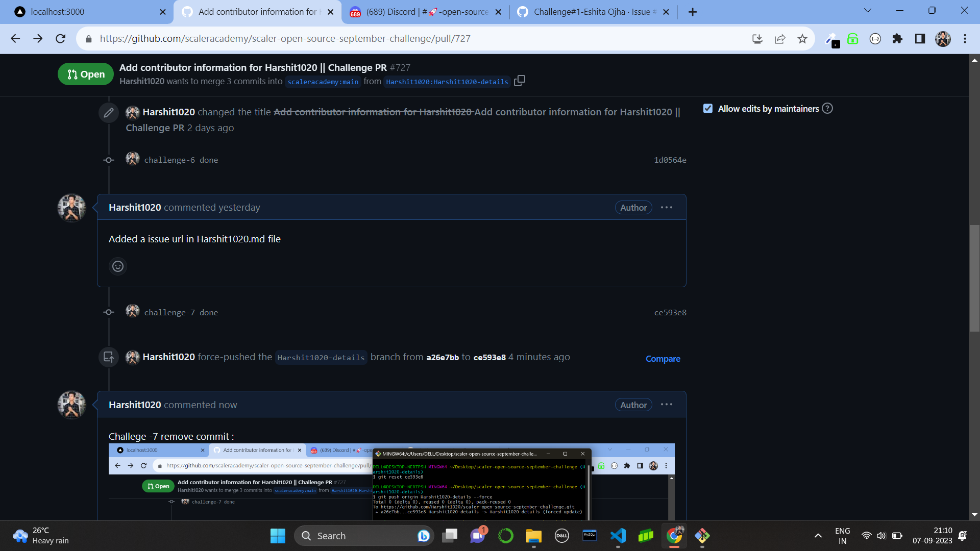Expand Chrome tab search chevron
The width and height of the screenshot is (980, 551).
(x=868, y=11)
